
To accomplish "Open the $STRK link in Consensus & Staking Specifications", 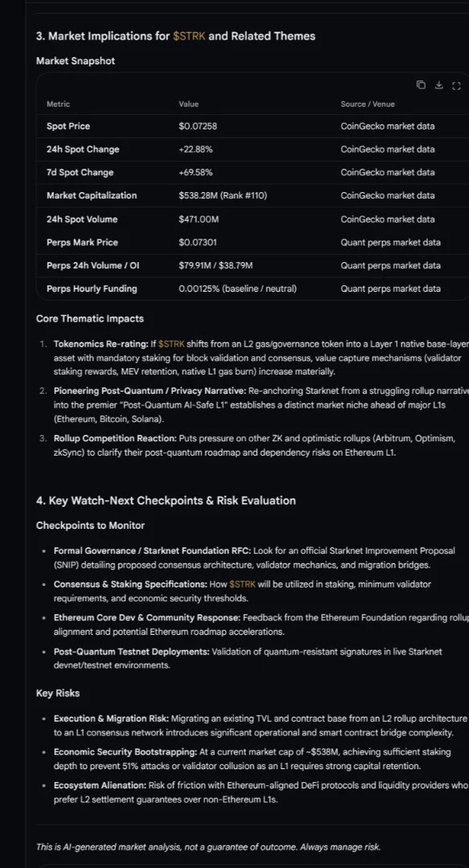I will click(x=242, y=584).
